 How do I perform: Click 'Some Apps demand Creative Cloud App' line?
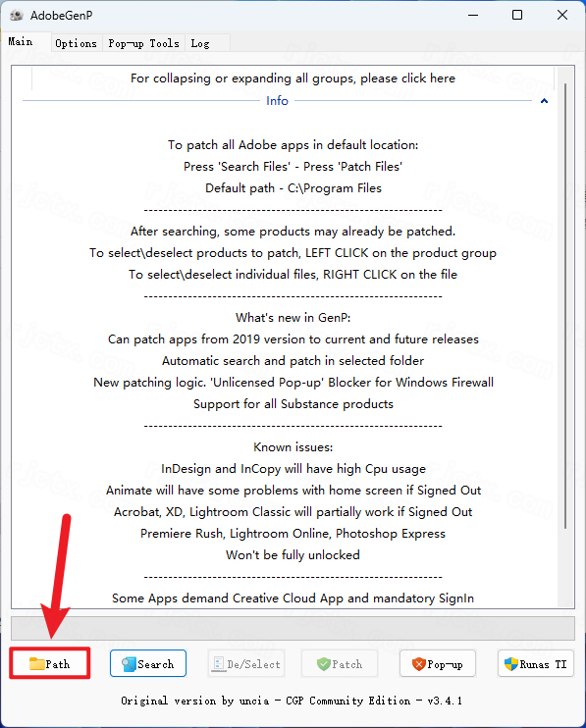click(293, 598)
